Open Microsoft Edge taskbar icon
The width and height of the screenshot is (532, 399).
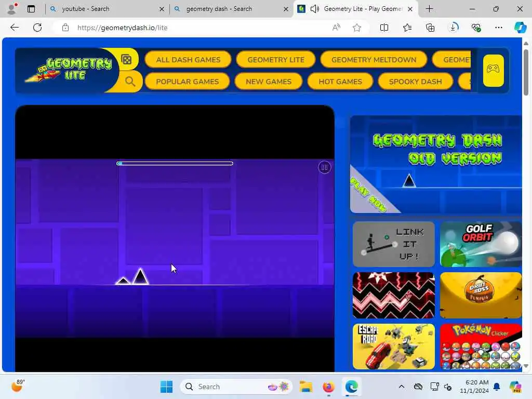[352, 387]
